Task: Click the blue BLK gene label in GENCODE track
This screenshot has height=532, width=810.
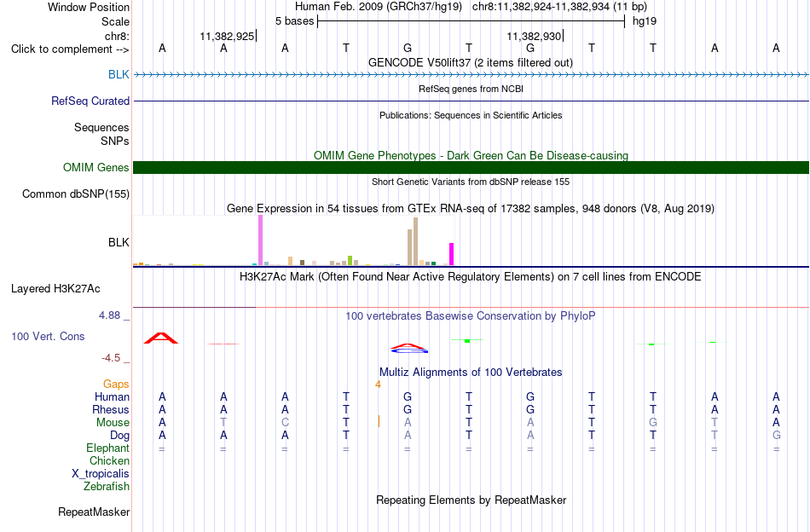Action: pos(119,74)
